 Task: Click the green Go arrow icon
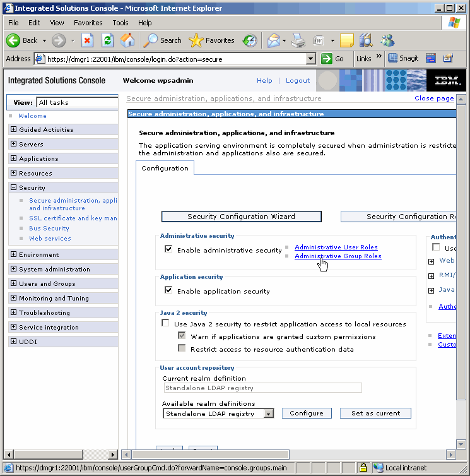point(327,59)
